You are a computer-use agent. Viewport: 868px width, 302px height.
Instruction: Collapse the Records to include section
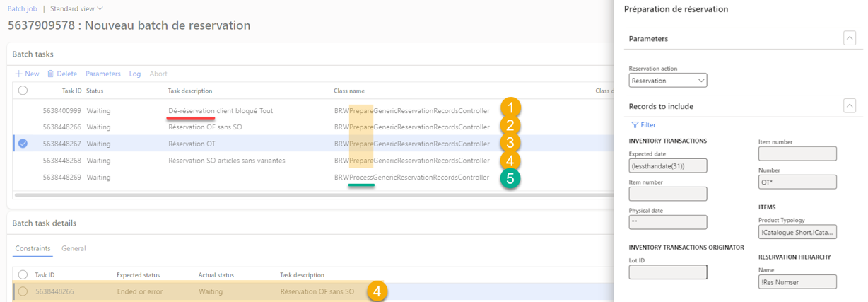pos(850,106)
